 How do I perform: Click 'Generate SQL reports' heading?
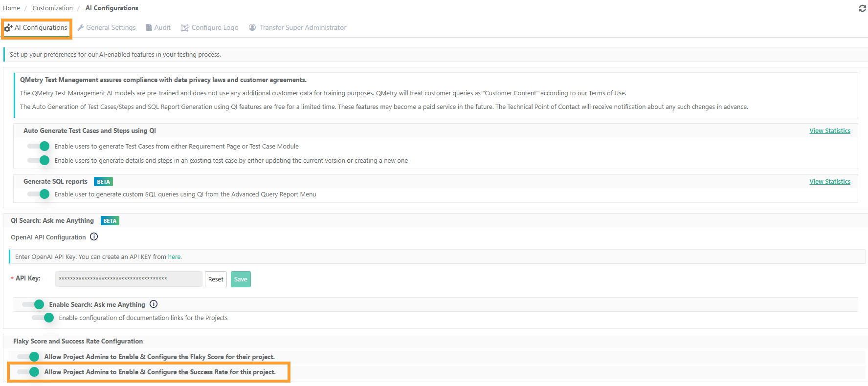pyautogui.click(x=55, y=181)
